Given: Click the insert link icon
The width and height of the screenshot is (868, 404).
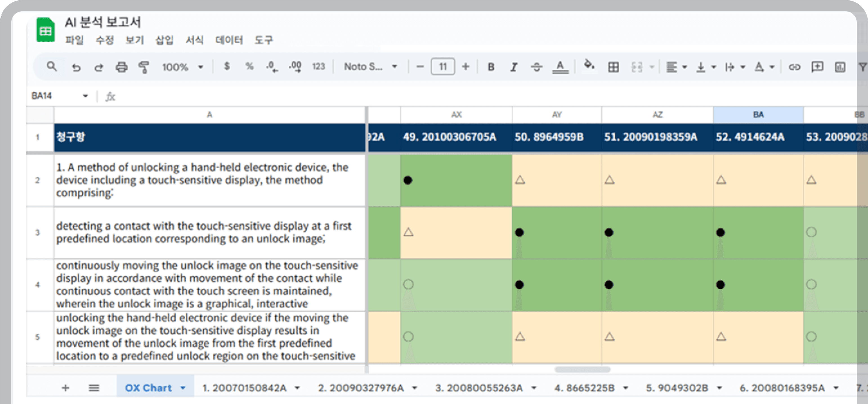Looking at the screenshot, I should pos(794,67).
